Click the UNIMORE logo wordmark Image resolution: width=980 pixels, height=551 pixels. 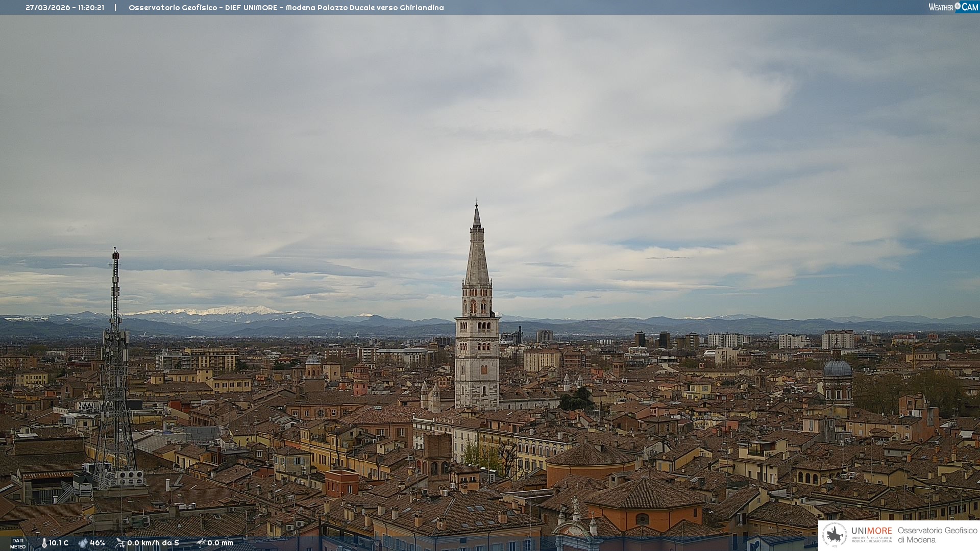pyautogui.click(x=871, y=531)
